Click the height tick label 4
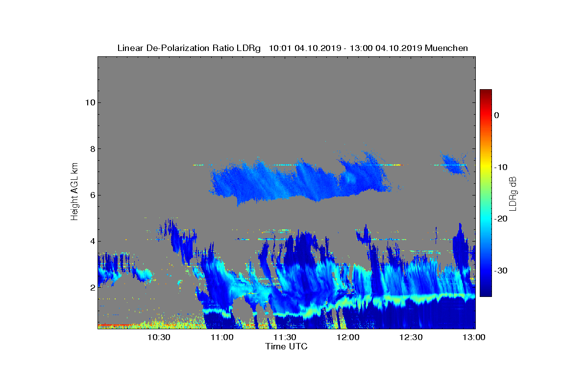This screenshot has height=392, width=588. (92, 241)
